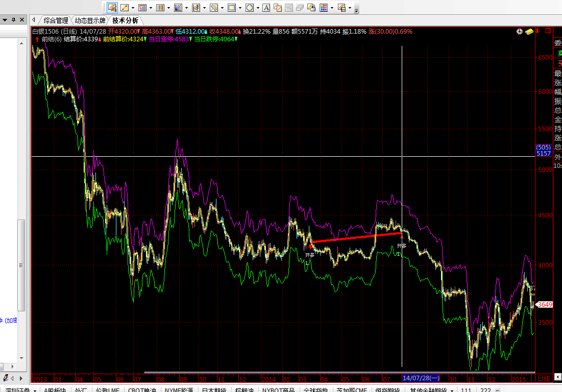Open the 综合管理 tab
Image resolution: width=562 pixels, height=392 pixels.
tap(56, 20)
